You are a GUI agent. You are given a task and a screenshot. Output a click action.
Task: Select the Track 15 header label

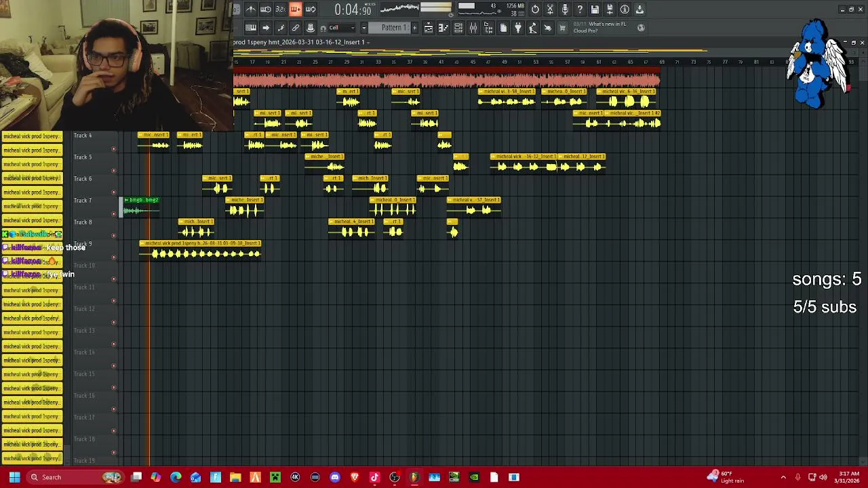tap(84, 374)
